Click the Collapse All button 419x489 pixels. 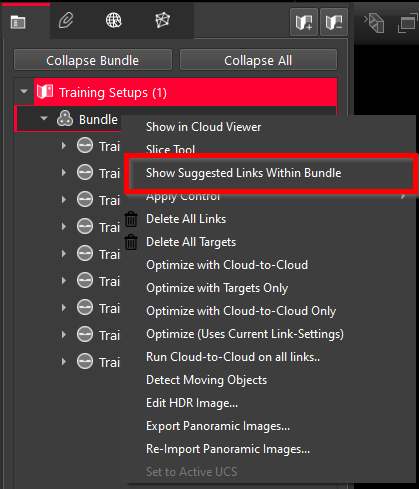(258, 60)
